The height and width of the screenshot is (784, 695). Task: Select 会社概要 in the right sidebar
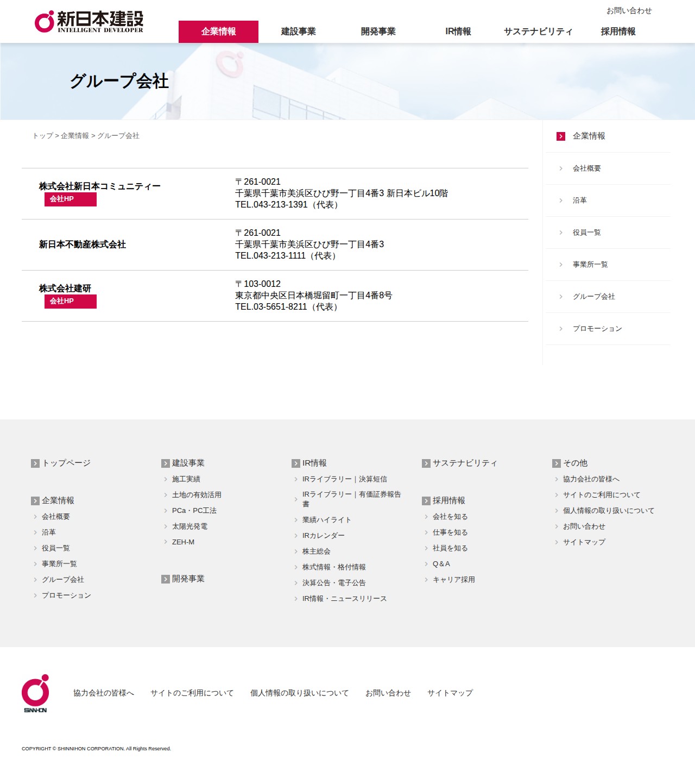pos(587,168)
